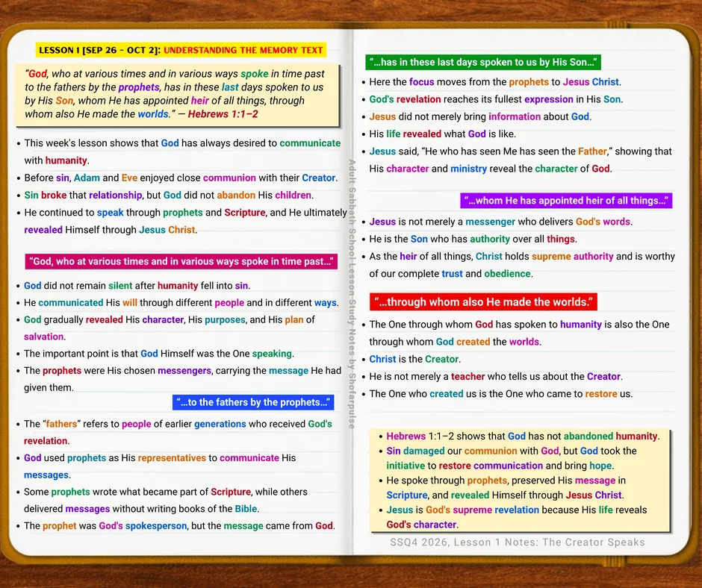Click the word 'relationship' in 'Sin broke that relationship'
The height and width of the screenshot is (588, 702).
pos(115,195)
